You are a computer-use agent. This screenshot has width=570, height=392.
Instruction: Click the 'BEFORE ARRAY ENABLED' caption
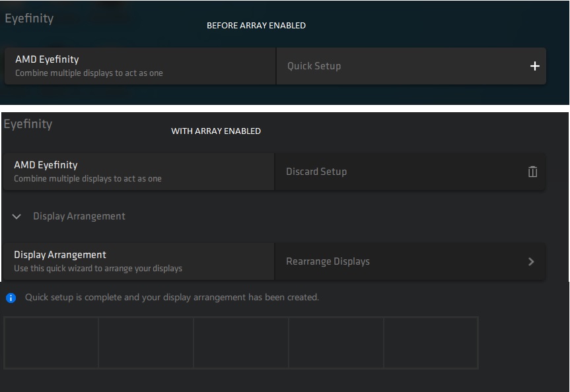256,26
